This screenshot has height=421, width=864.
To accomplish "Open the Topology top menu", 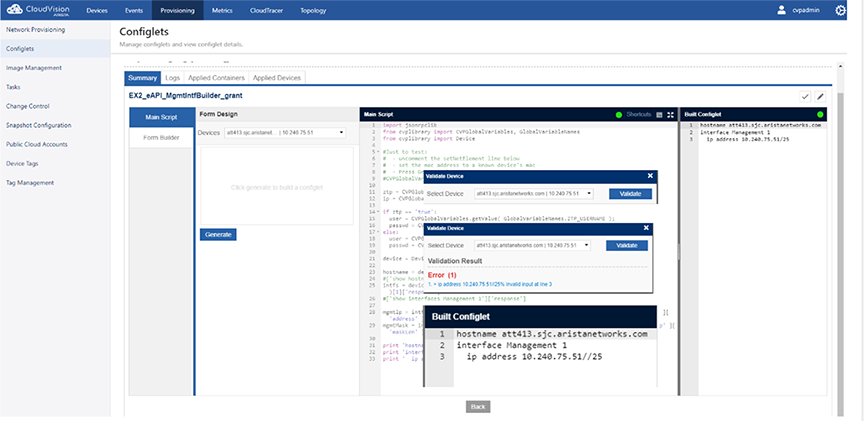I will [x=313, y=10].
